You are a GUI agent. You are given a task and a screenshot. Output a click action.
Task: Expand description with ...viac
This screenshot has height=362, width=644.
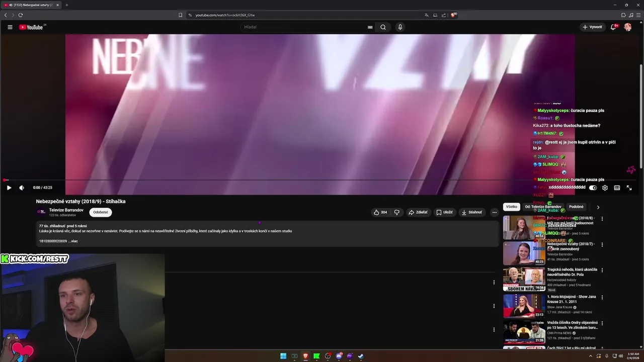[73, 241]
